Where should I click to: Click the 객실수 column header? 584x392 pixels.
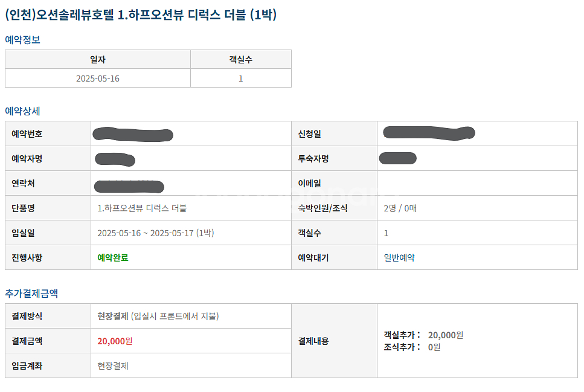coord(240,60)
